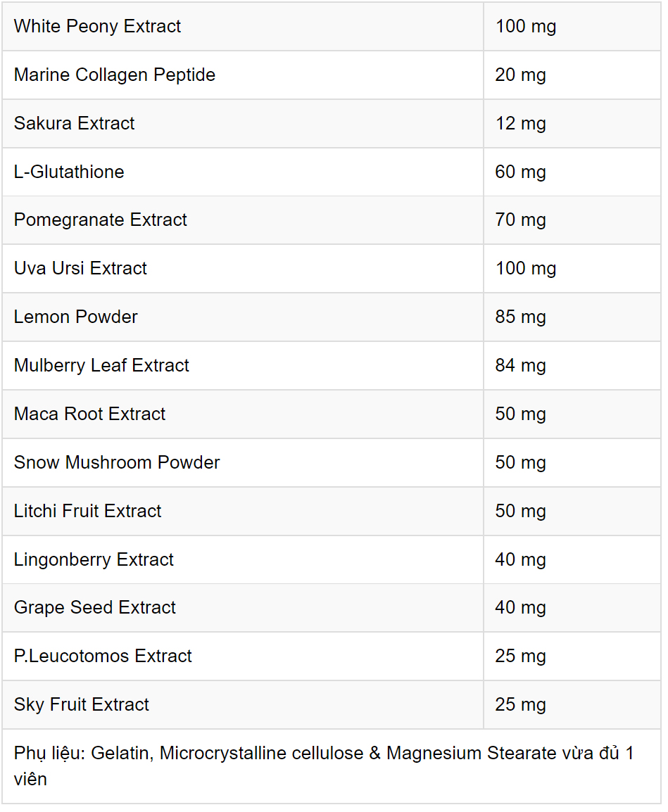The width and height of the screenshot is (668, 812).
Task: Select the Lingonberry Extract ingredient
Action: click(94, 560)
